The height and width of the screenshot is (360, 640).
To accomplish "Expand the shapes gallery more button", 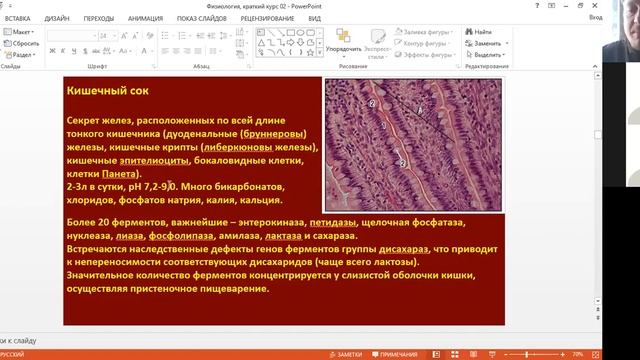I will [x=320, y=52].
